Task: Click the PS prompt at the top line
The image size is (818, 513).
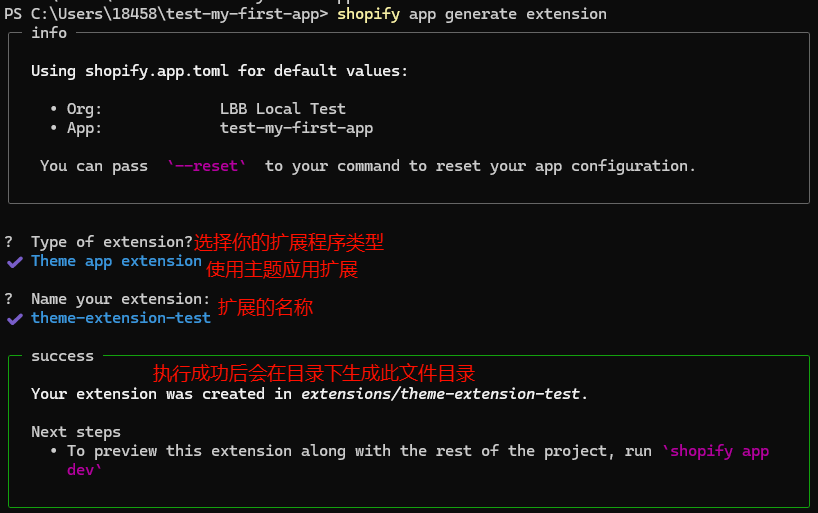Action: point(13,14)
